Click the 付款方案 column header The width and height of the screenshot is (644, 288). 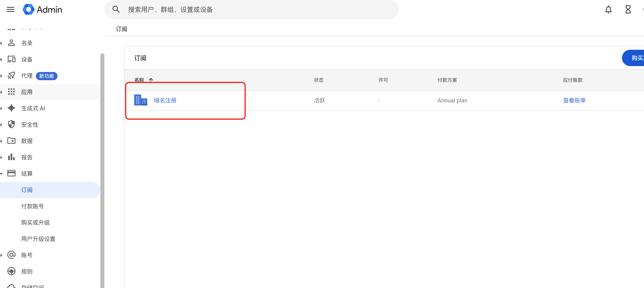click(x=447, y=80)
